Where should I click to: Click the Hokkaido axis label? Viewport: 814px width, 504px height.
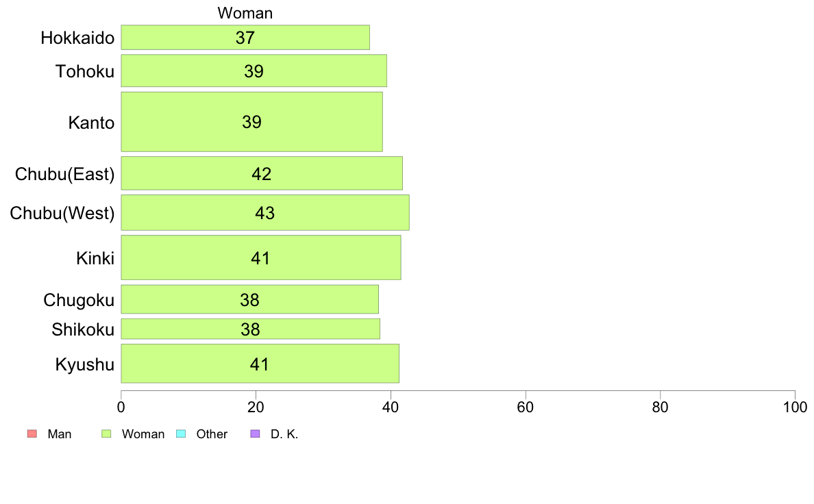pyautogui.click(x=77, y=38)
